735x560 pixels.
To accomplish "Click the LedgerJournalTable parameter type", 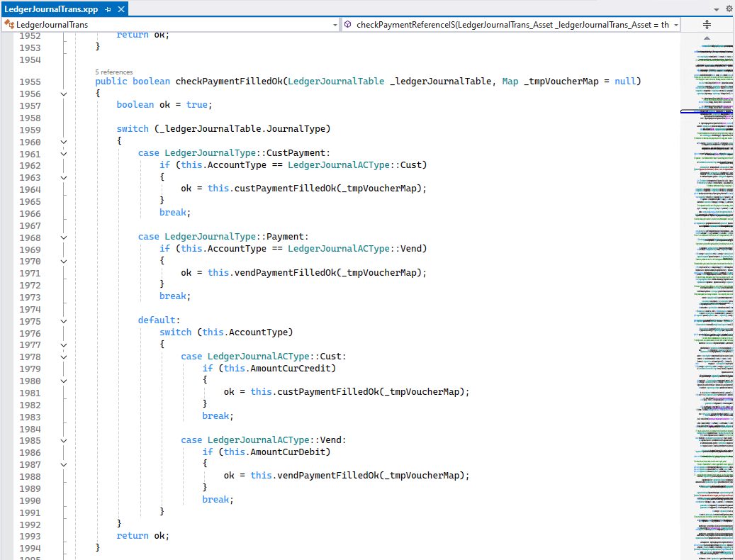I will pos(336,82).
